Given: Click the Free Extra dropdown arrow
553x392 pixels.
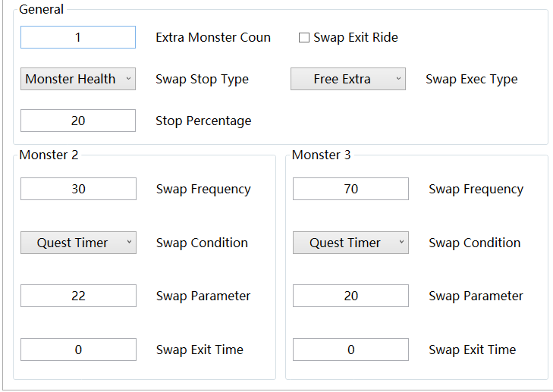Looking at the screenshot, I should point(398,79).
